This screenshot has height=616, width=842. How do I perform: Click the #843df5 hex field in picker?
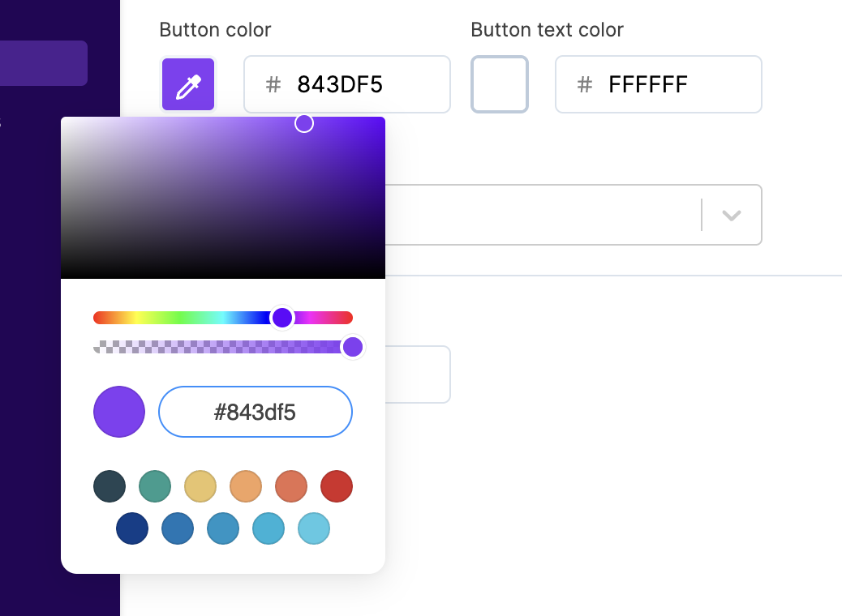256,413
